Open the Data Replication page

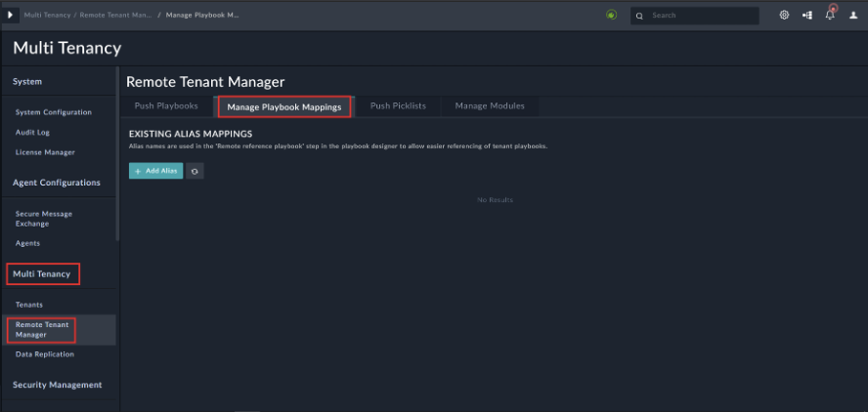pyautogui.click(x=45, y=354)
